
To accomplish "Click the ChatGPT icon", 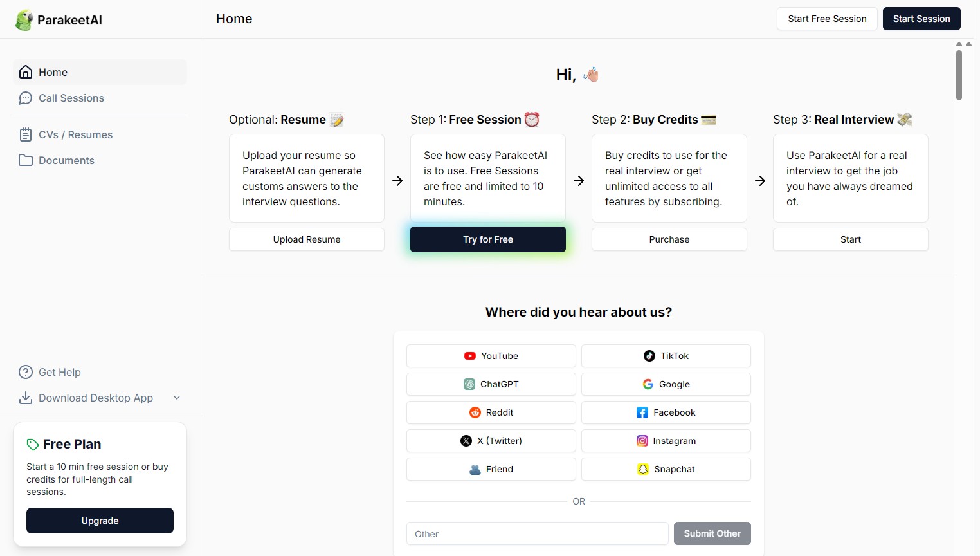I will coord(469,384).
